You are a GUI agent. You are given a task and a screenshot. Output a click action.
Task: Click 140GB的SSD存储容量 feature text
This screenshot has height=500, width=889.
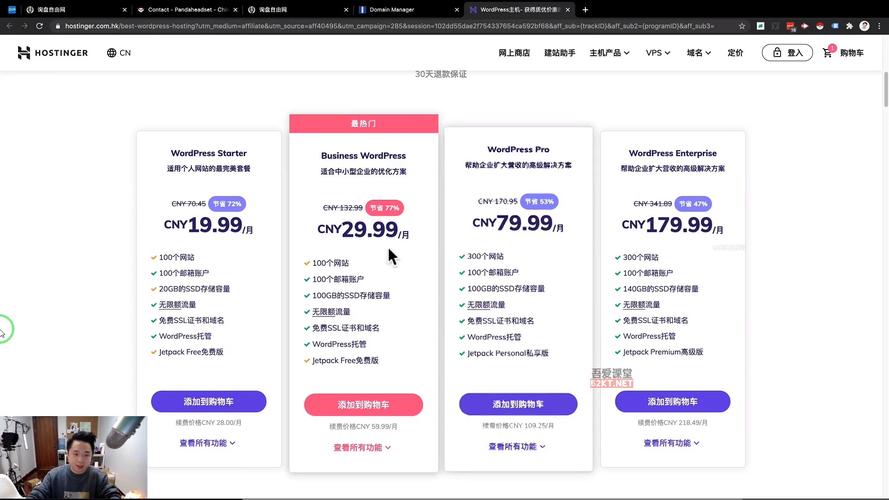661,289
